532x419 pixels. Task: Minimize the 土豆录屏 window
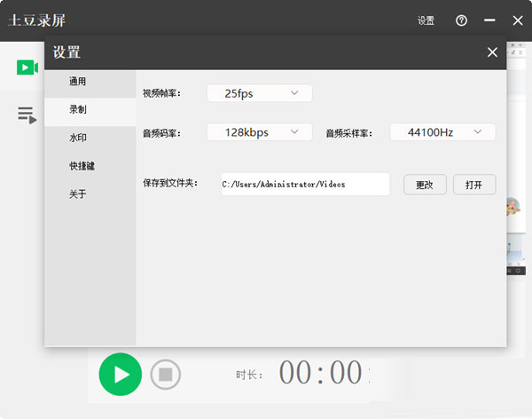point(489,20)
